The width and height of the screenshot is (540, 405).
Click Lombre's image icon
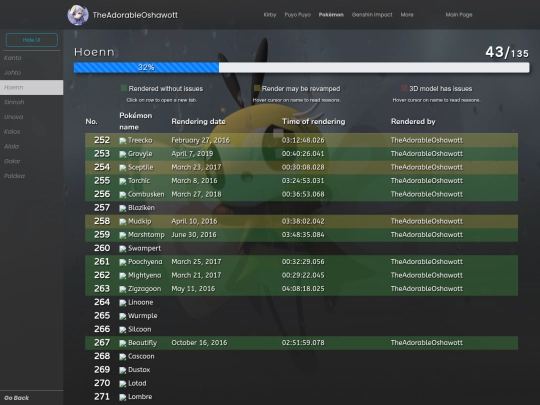pyautogui.click(x=123, y=397)
